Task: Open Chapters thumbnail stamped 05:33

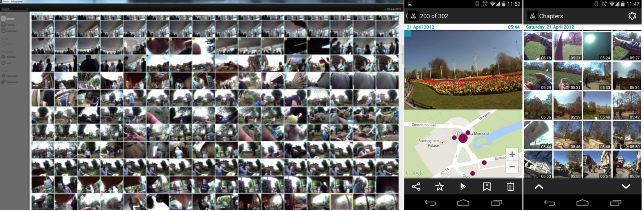Action: pyautogui.click(x=597, y=76)
